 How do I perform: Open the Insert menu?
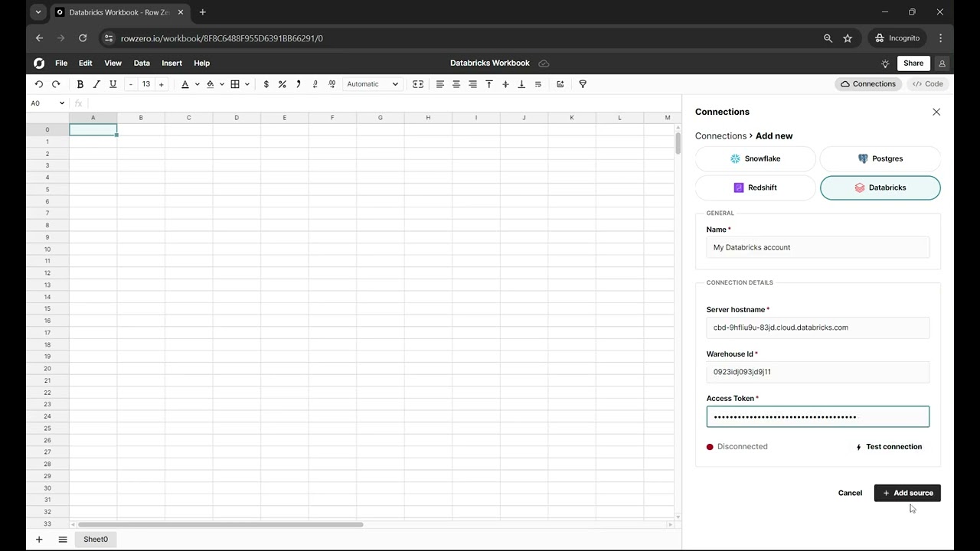point(171,64)
